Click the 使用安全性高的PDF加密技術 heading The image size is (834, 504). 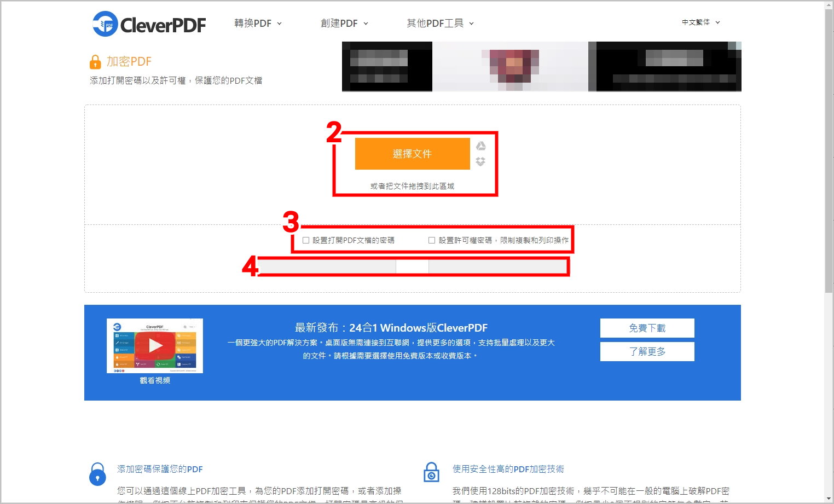508,469
